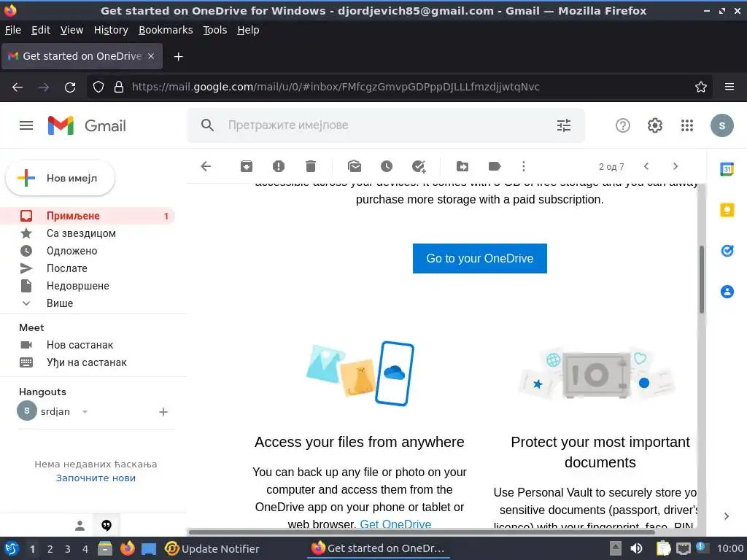The image size is (747, 560).
Task: Click the Gmail logo
Action: coord(87,125)
